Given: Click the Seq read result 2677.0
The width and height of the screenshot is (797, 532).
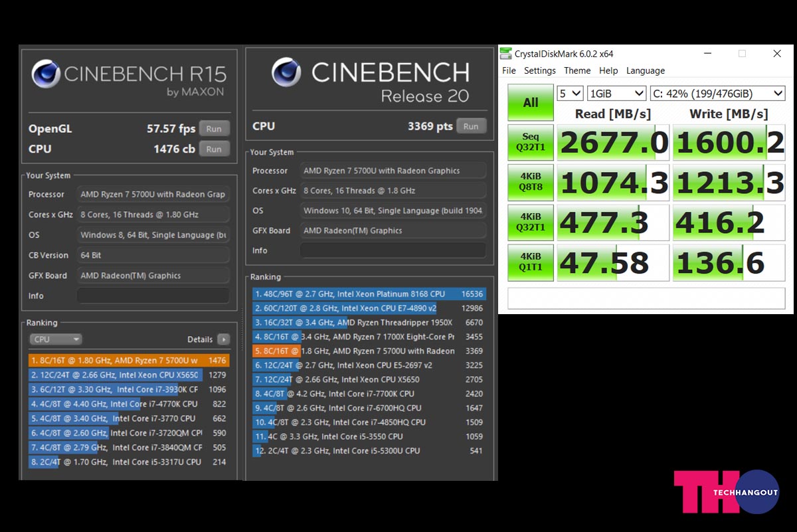Looking at the screenshot, I should [x=613, y=142].
